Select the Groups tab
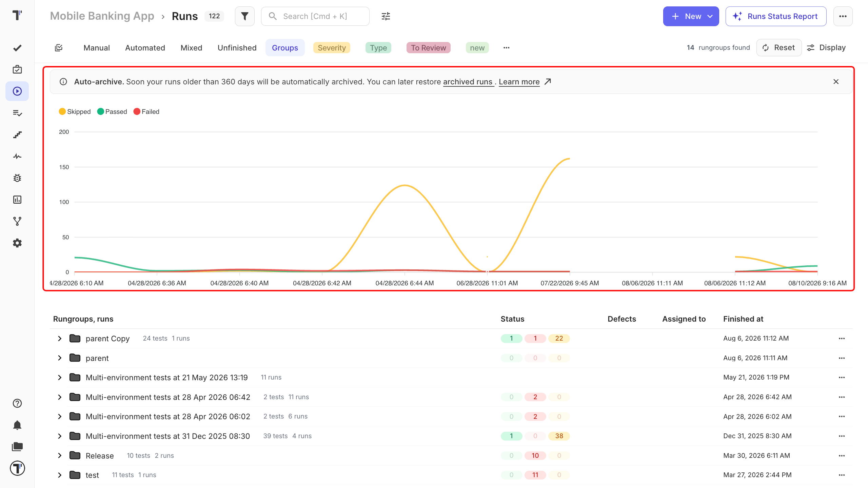The width and height of the screenshot is (868, 488). [x=285, y=48]
